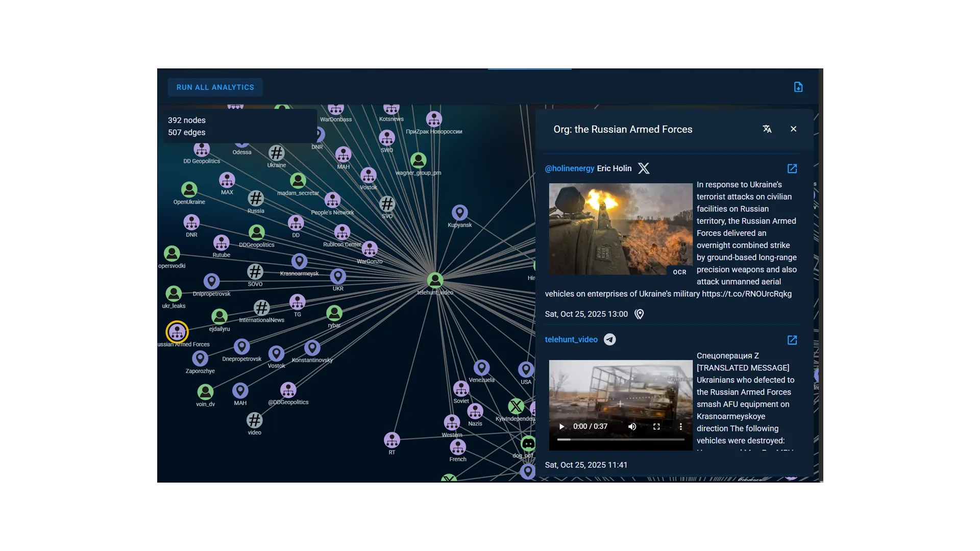Click the artillery fire image thumbnail

(620, 229)
